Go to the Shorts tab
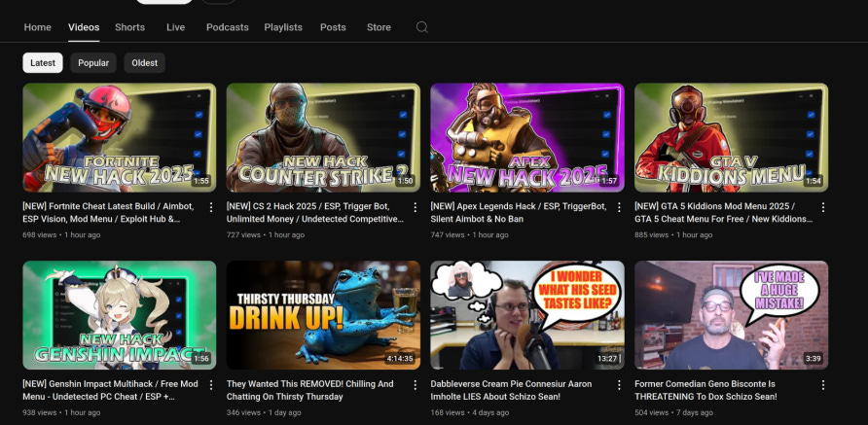This screenshot has width=868, height=425. [x=130, y=27]
